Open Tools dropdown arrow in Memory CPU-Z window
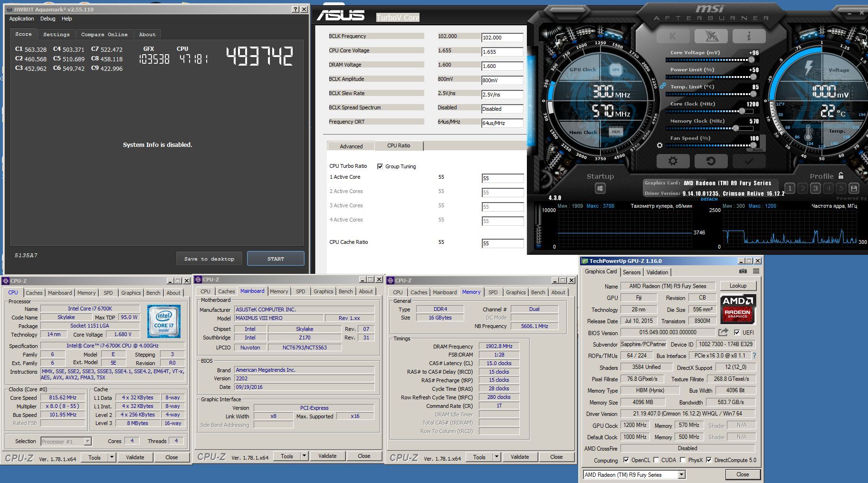Screen dimensions: 868x483 496,457
